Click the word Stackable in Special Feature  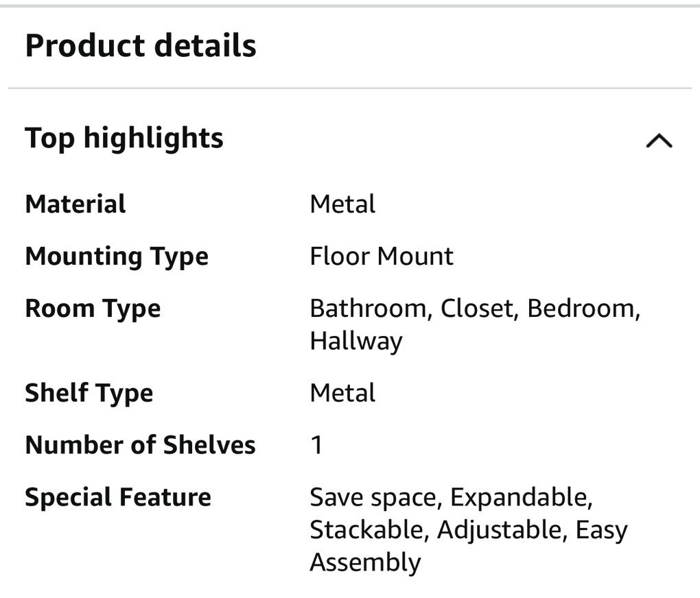[x=369, y=529]
